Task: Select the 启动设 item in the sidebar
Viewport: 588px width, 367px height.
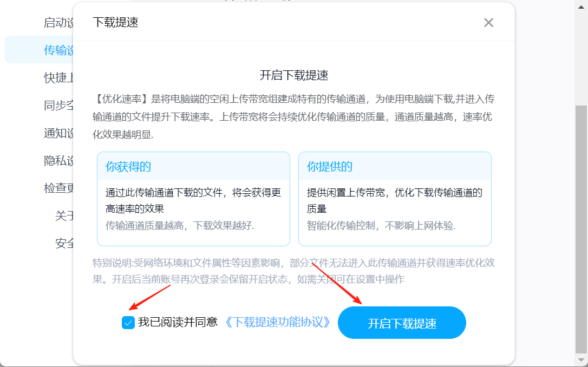Action: 58,23
